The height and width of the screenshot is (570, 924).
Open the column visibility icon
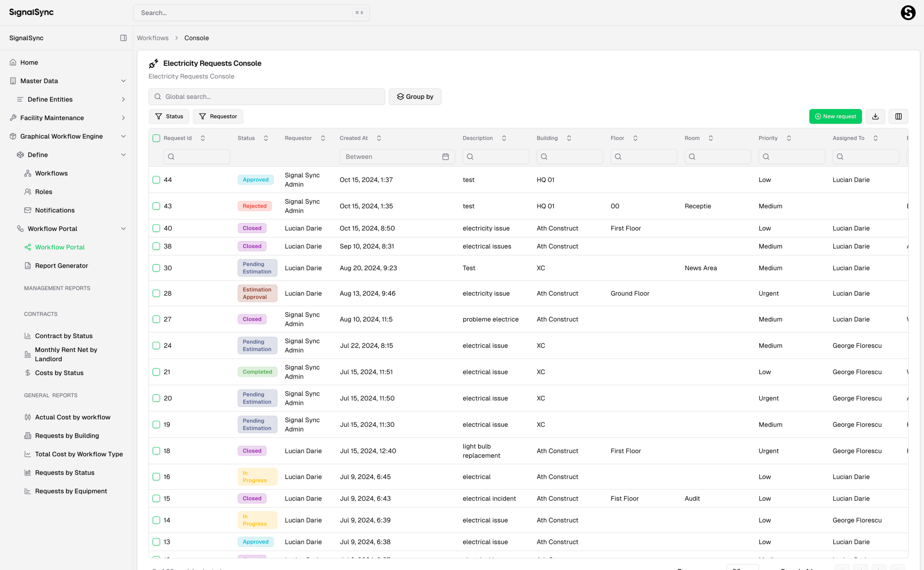click(x=898, y=116)
